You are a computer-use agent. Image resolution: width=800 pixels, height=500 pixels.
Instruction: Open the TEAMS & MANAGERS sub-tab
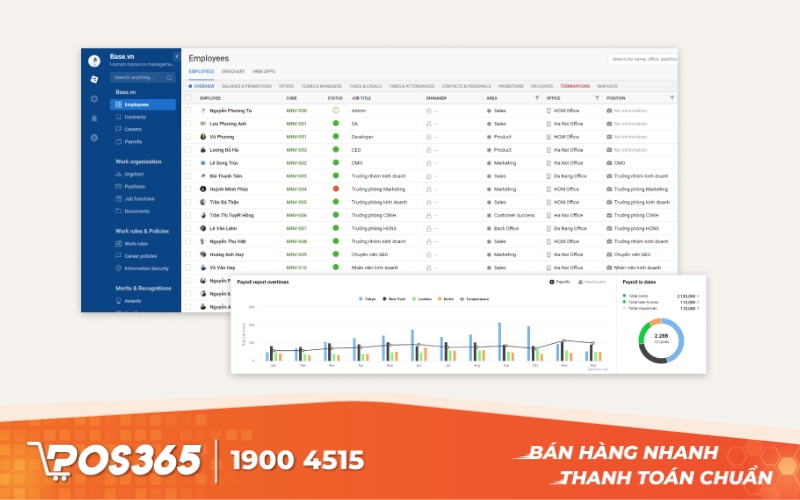[321, 86]
